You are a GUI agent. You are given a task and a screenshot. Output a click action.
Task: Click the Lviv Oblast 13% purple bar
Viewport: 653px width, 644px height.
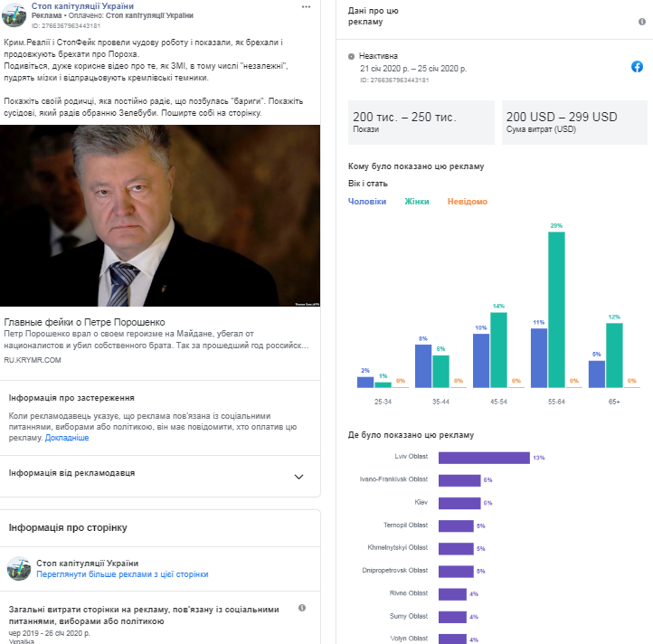click(484, 458)
